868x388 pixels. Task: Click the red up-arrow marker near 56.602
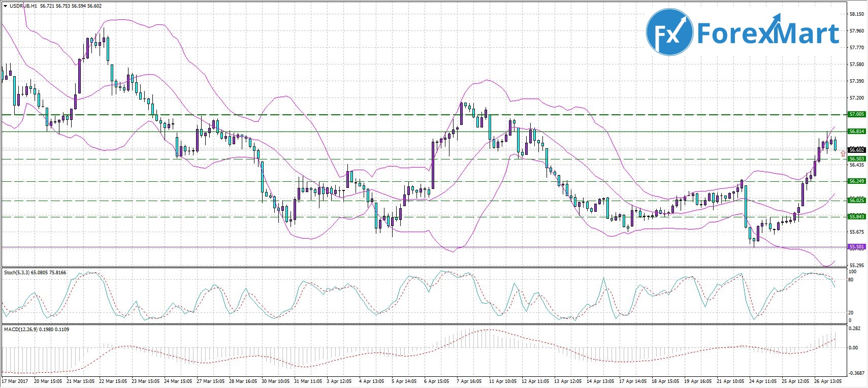843,153
